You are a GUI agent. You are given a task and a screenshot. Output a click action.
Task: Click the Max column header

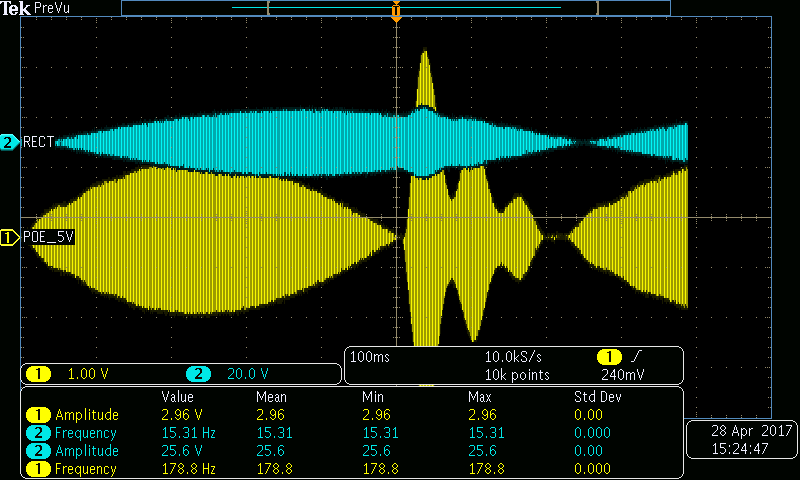(x=480, y=397)
